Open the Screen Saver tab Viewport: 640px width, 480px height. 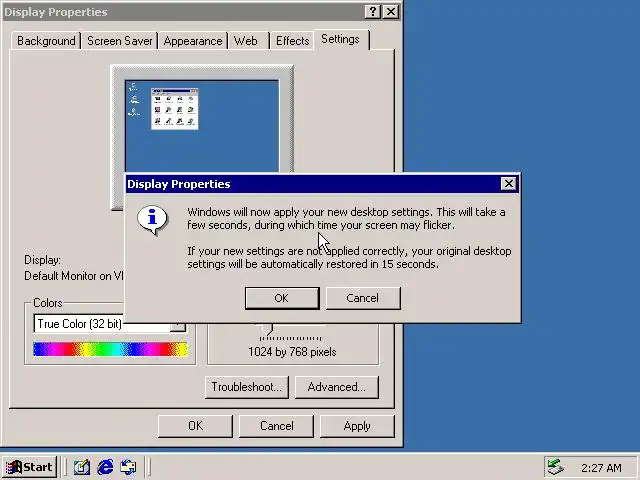[x=120, y=41]
